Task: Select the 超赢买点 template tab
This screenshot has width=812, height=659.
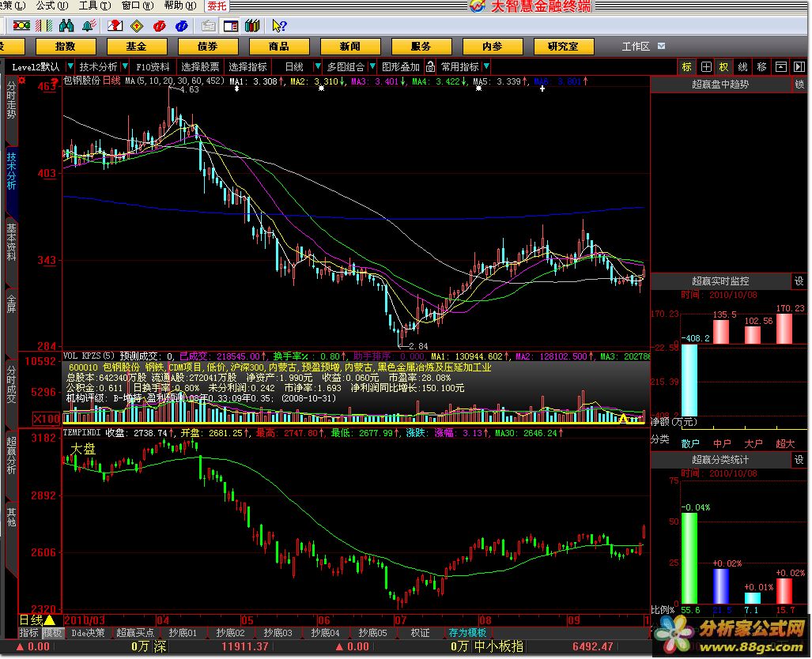Action: point(135,633)
